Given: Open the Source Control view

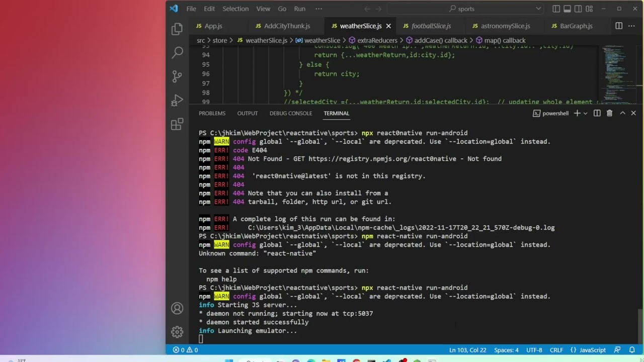Looking at the screenshot, I should (177, 76).
